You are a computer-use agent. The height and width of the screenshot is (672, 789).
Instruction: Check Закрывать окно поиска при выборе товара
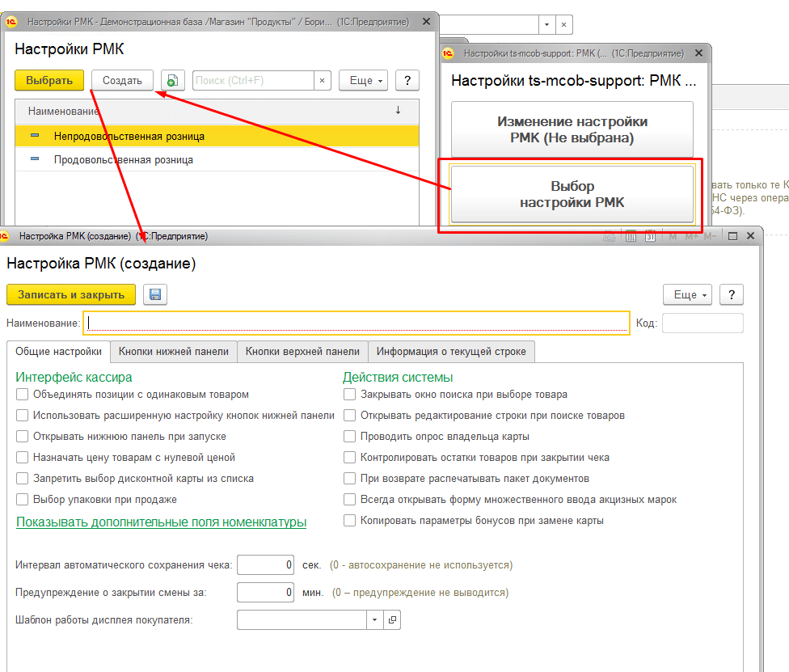tap(349, 395)
